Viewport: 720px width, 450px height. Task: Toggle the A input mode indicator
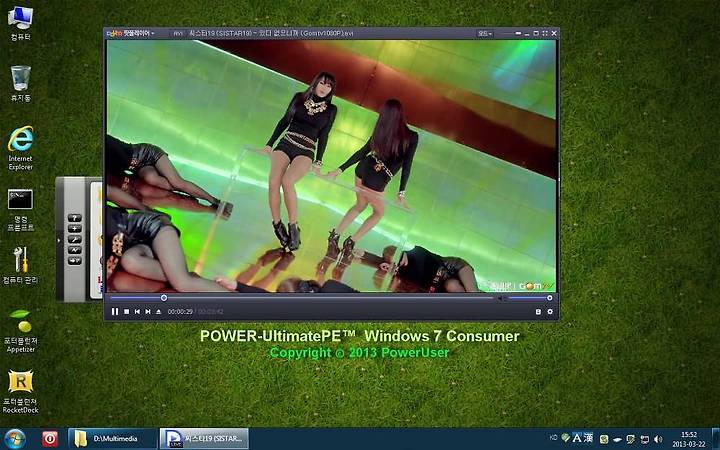577,438
